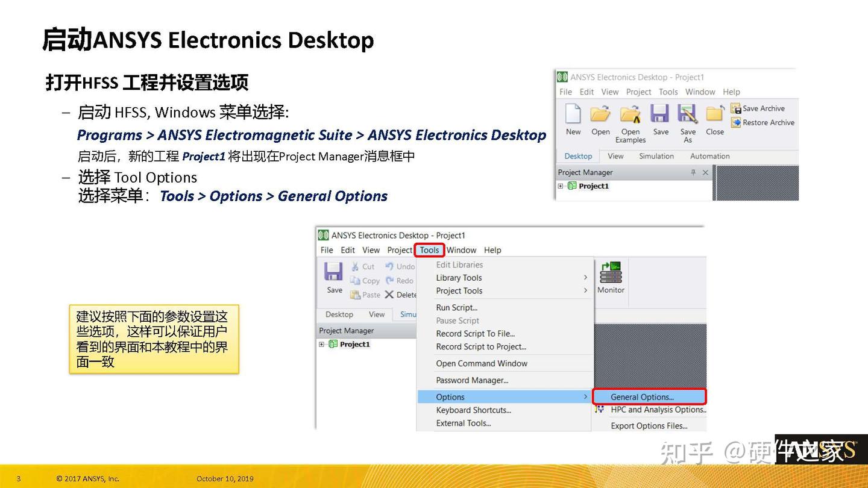Screen dimensions: 868x488
Task: Choose Record Script To File
Action: click(476, 333)
